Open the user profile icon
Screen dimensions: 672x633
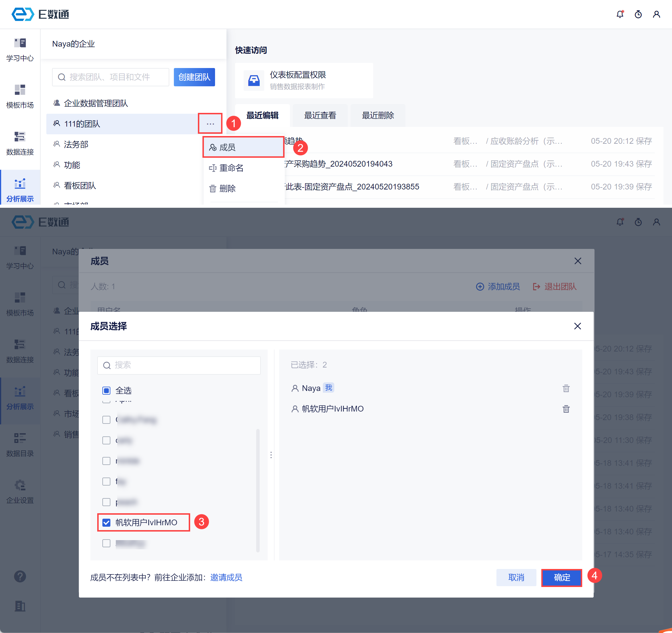(x=656, y=14)
